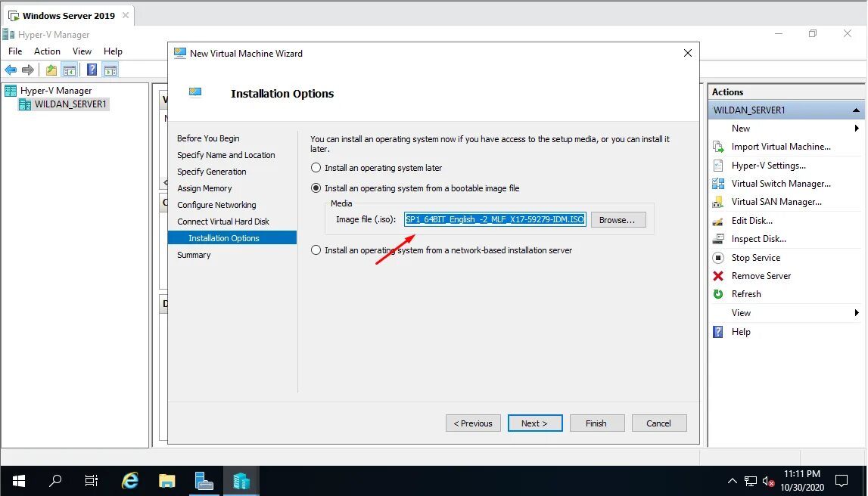868x496 pixels.
Task: Open Virtual Switch Manager action
Action: click(780, 184)
